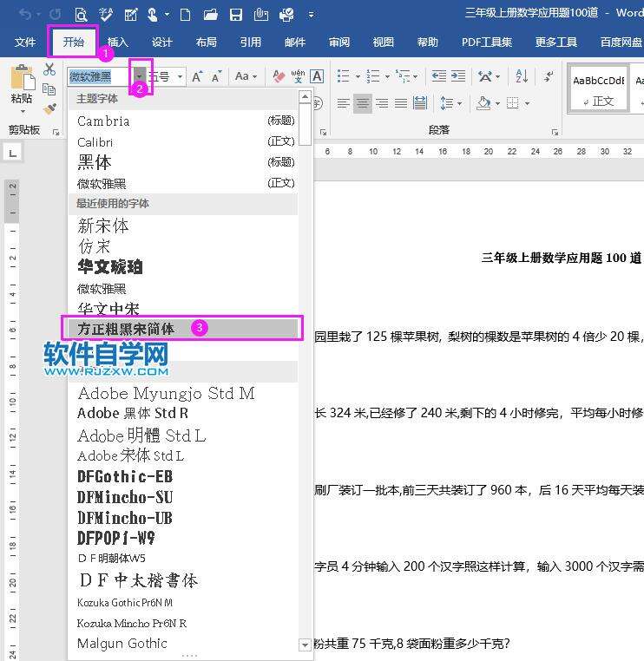Click the shading paint bucket color
The image size is (644, 661).
483,103
